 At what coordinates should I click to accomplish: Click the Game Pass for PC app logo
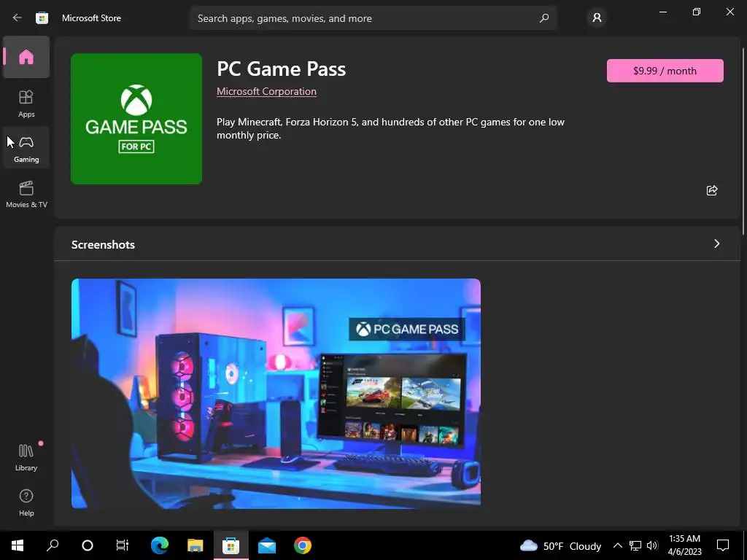pos(136,119)
